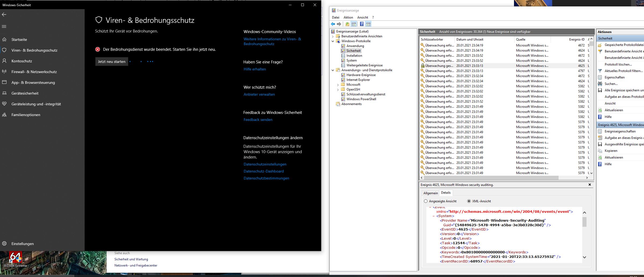Open the hamburger menu in Windows-Sicherheit
This screenshot has height=277, width=644.
coord(4,26)
